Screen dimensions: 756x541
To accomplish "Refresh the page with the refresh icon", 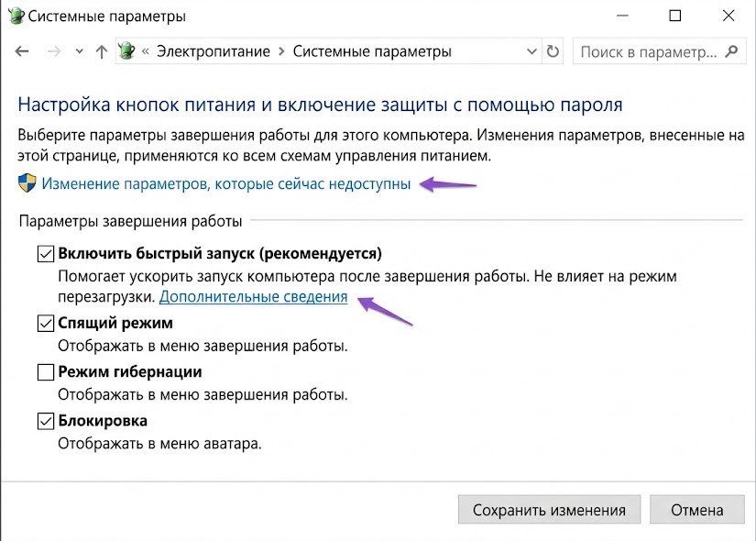I will pos(552,51).
